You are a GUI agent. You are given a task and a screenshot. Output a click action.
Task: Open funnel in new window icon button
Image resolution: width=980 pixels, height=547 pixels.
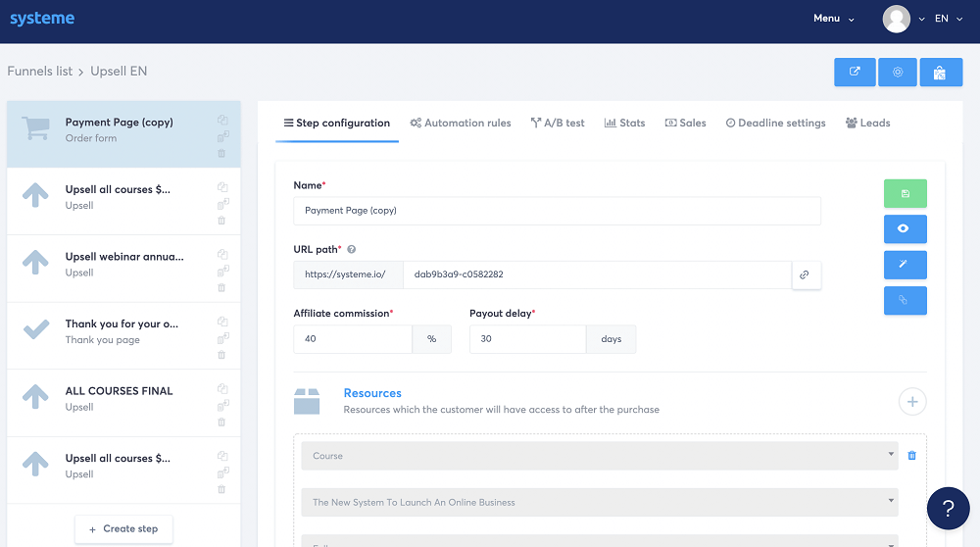[855, 72]
